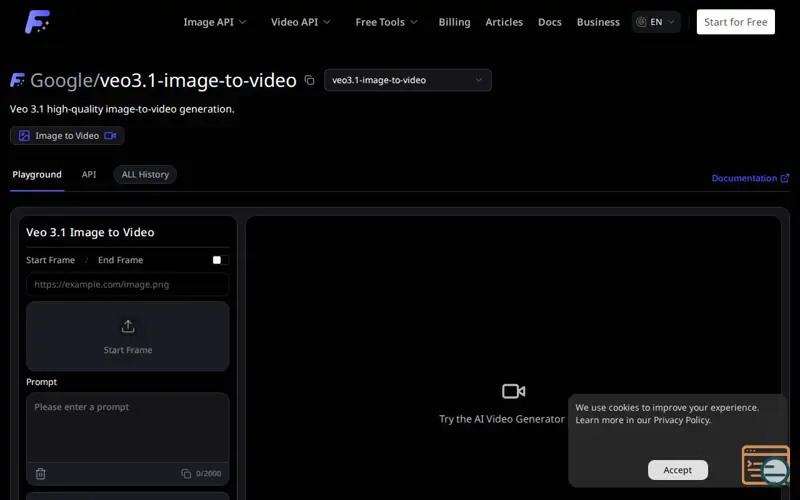
Task: Click the globe icon next to EN
Action: tap(641, 22)
